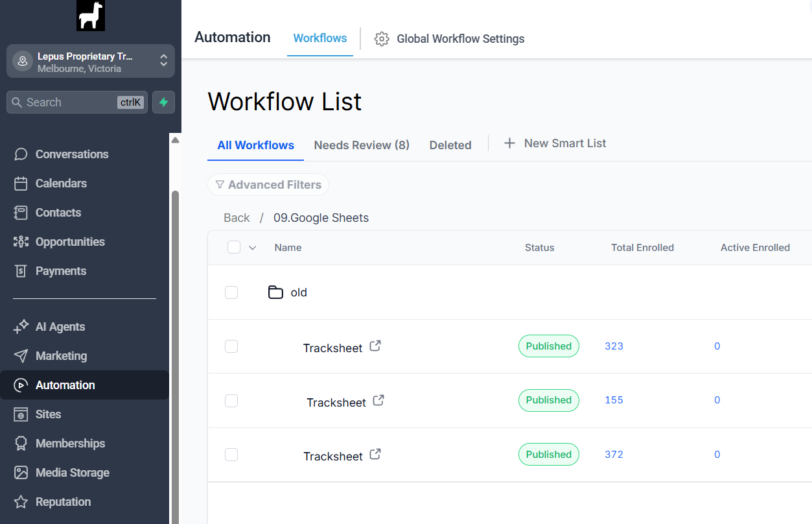Image resolution: width=812 pixels, height=524 pixels.
Task: Check the box next to the old folder
Action: pyautogui.click(x=231, y=292)
